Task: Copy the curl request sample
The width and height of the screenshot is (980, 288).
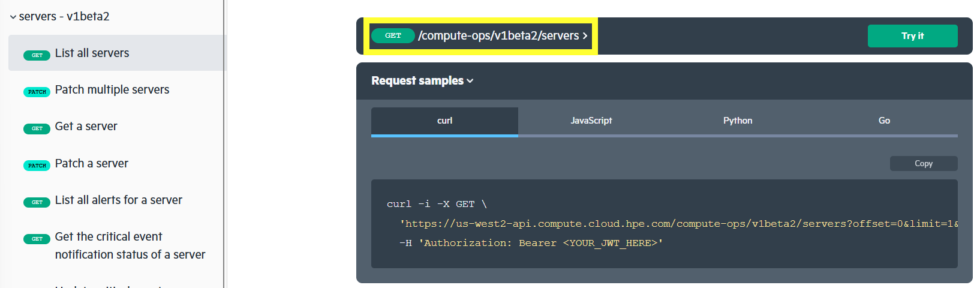Action: tap(924, 163)
